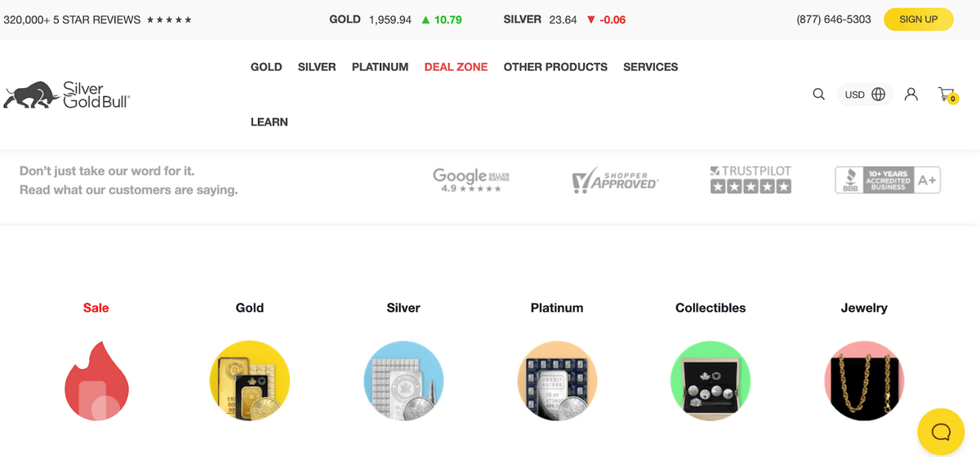Open the Shopper Approved badge
Screen dimensions: 980x457
615,181
